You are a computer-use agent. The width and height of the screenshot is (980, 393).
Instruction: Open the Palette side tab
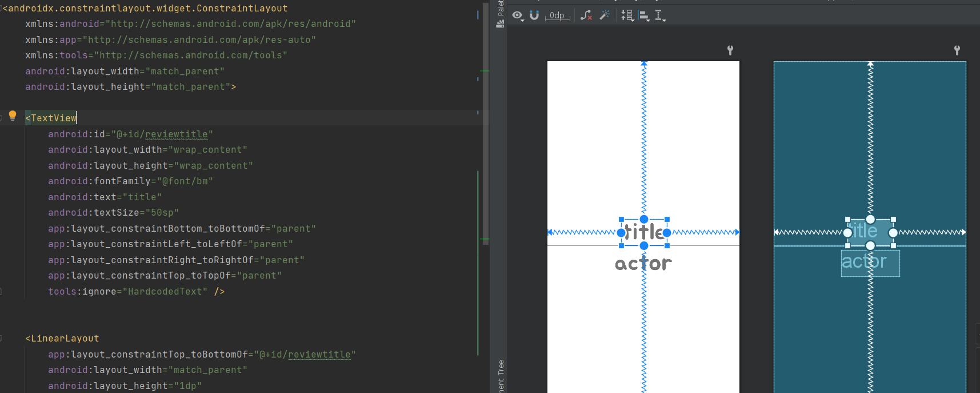point(500,14)
